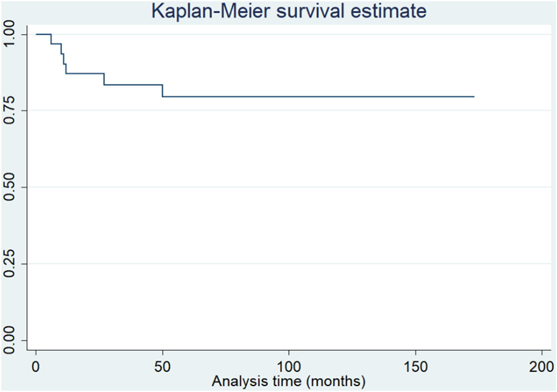Image resolution: width=557 pixels, height=392 pixels.
Task: Click the 0 x-axis tick label
Action: pos(36,367)
